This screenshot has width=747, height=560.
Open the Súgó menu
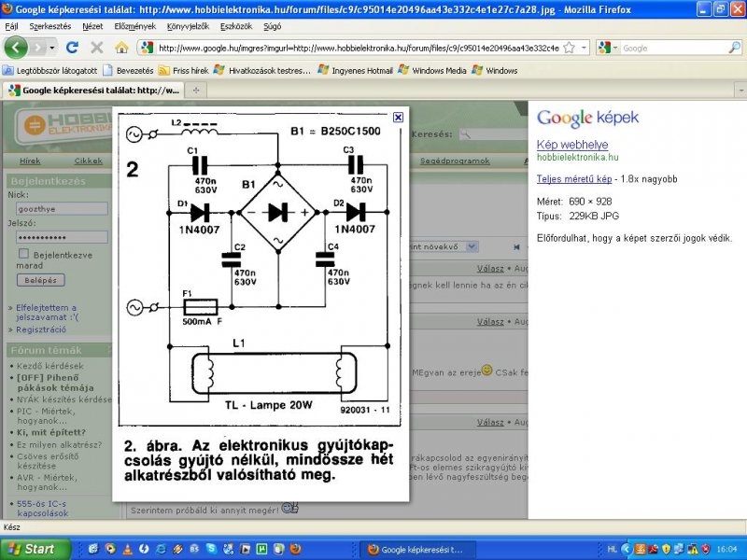click(272, 26)
